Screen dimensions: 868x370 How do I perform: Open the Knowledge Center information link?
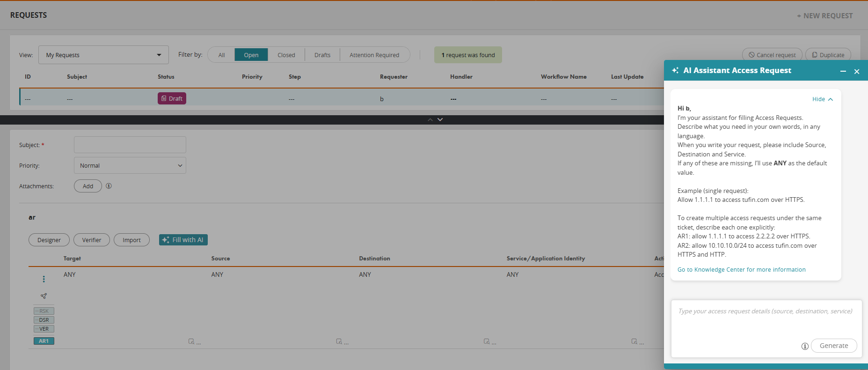tap(741, 270)
